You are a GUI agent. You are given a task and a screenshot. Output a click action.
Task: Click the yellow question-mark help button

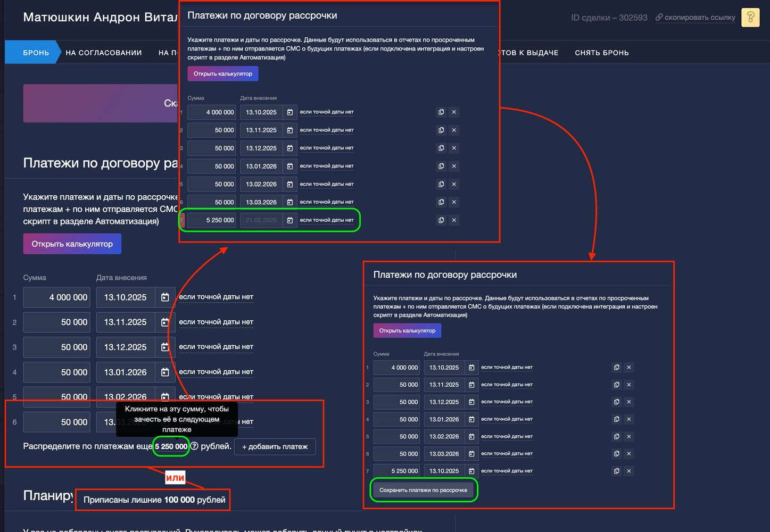click(750, 18)
